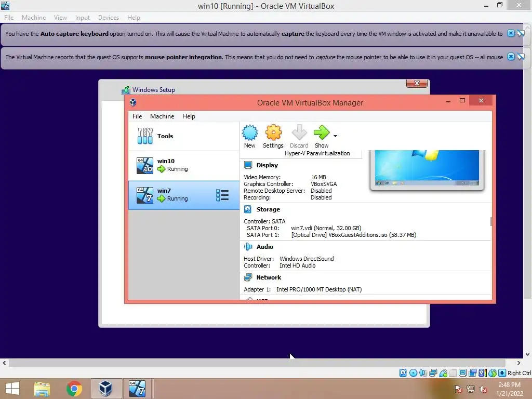Click the optical drive status bar icon
The width and height of the screenshot is (532, 399).
(413, 373)
